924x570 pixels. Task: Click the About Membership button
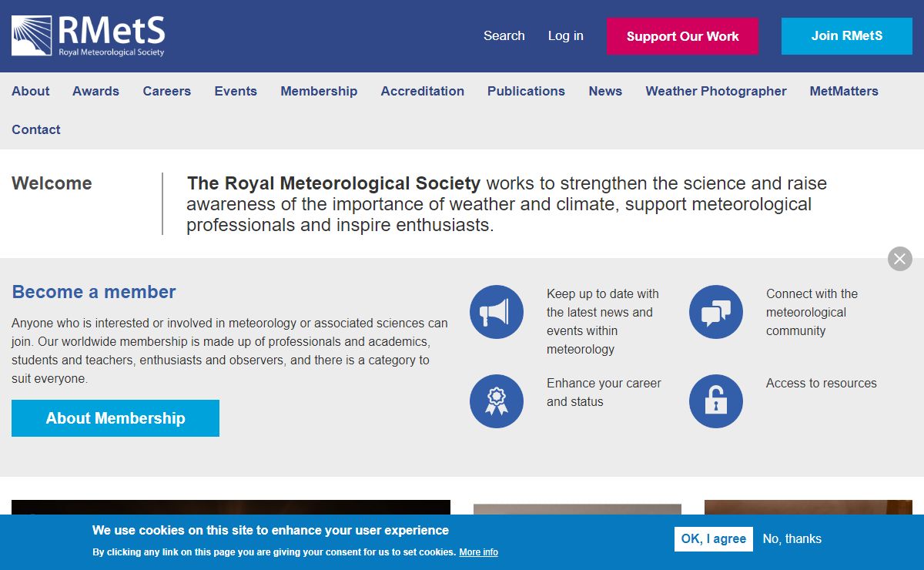tap(115, 418)
